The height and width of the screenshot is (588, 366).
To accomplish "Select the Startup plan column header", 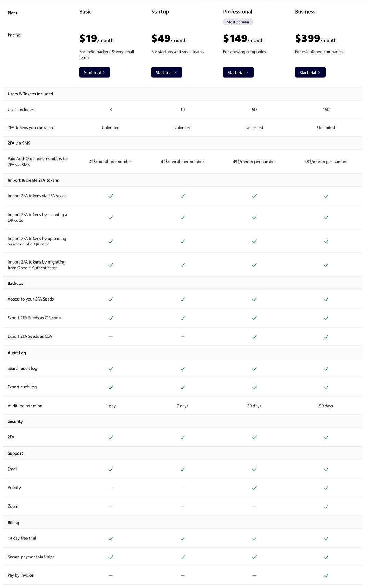I will coord(160,11).
